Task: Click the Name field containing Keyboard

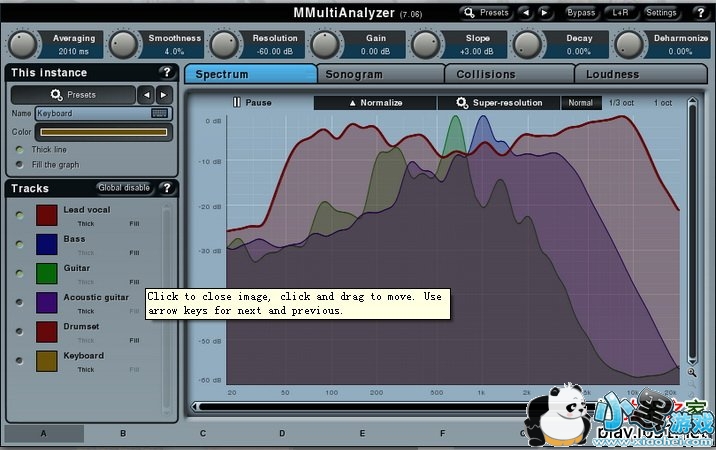Action: 103,113
